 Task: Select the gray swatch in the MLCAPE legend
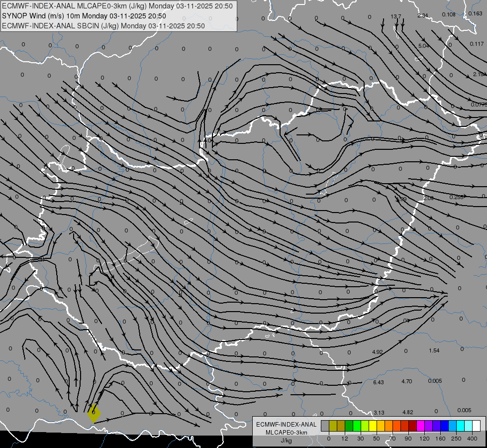325,426
